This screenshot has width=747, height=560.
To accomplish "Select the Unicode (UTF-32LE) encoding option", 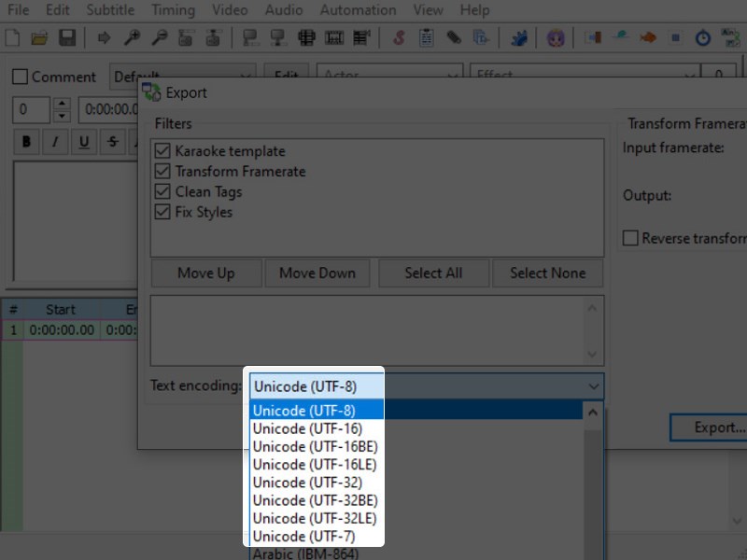I will (x=314, y=518).
